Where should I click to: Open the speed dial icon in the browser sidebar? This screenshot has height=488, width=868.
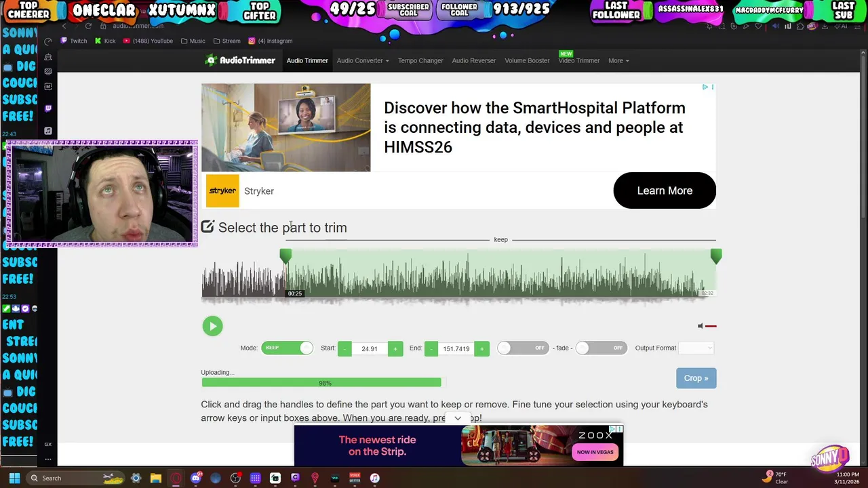click(48, 41)
